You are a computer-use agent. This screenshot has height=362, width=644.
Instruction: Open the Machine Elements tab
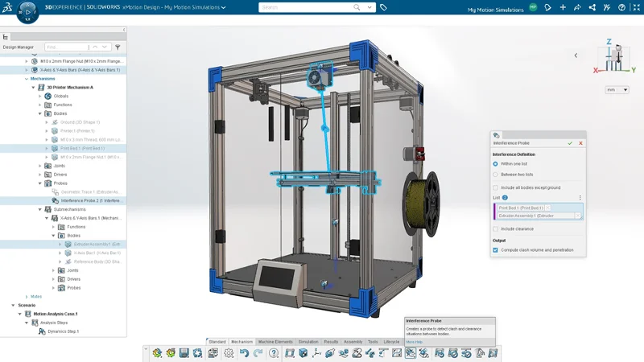point(276,342)
